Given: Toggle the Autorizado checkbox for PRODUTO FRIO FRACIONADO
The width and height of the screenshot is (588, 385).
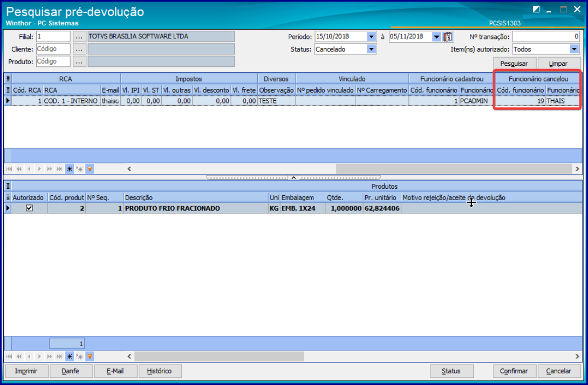Looking at the screenshot, I should pos(29,208).
